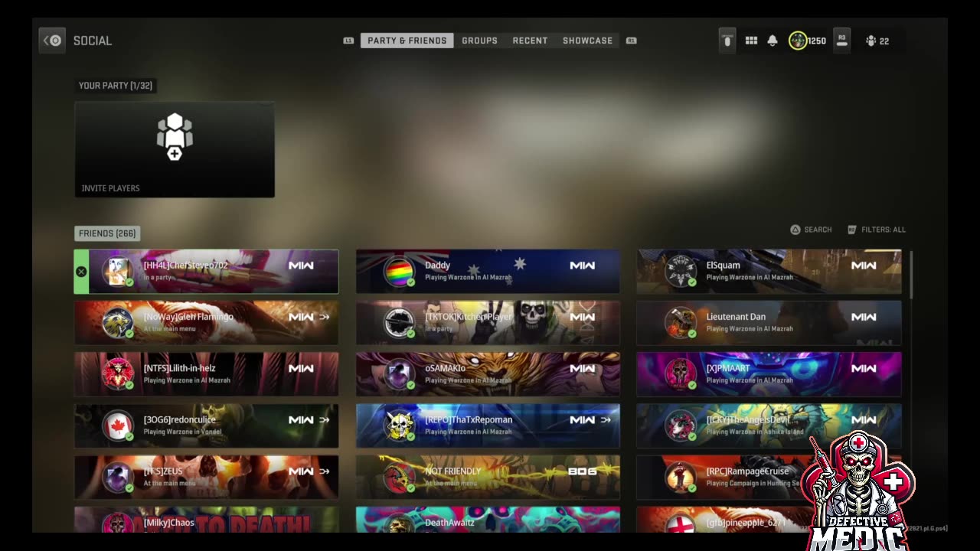The width and height of the screenshot is (980, 551).
Task: Open the Recent tab
Action: (530, 41)
